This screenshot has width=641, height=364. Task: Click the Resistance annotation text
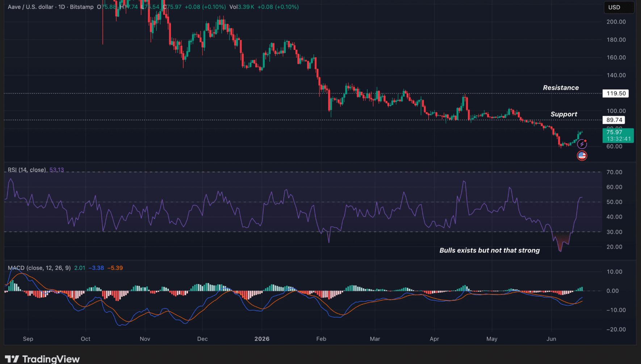pyautogui.click(x=561, y=88)
